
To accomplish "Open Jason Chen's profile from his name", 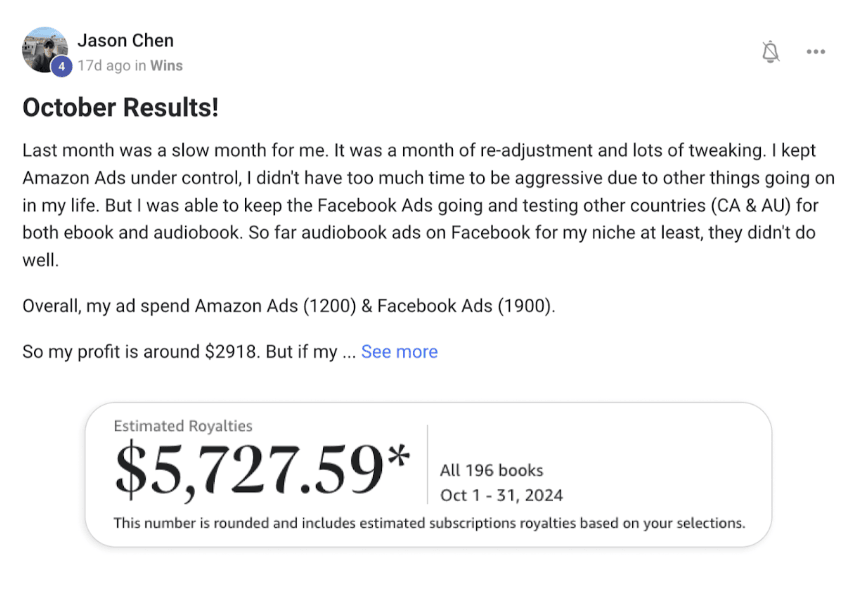I will (x=125, y=40).
